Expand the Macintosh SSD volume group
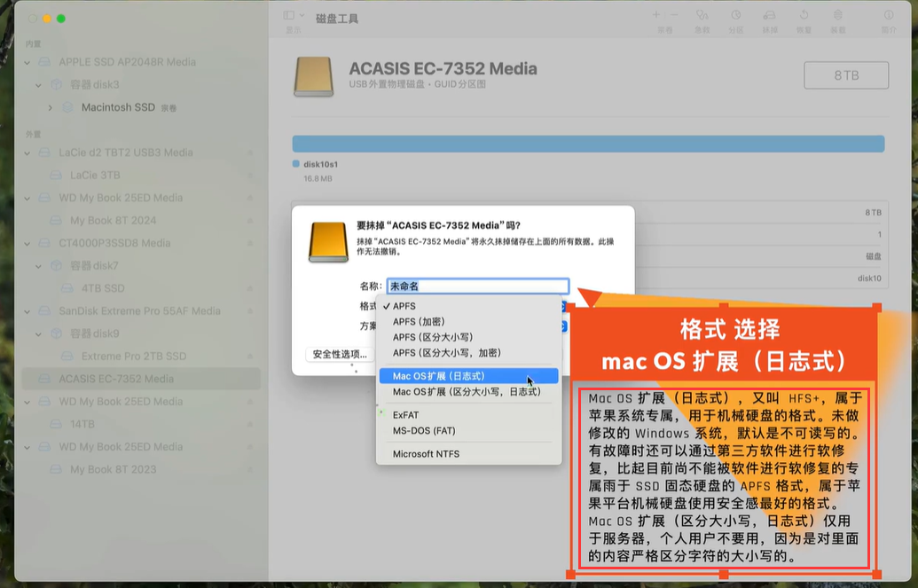918x588 pixels. (51, 108)
